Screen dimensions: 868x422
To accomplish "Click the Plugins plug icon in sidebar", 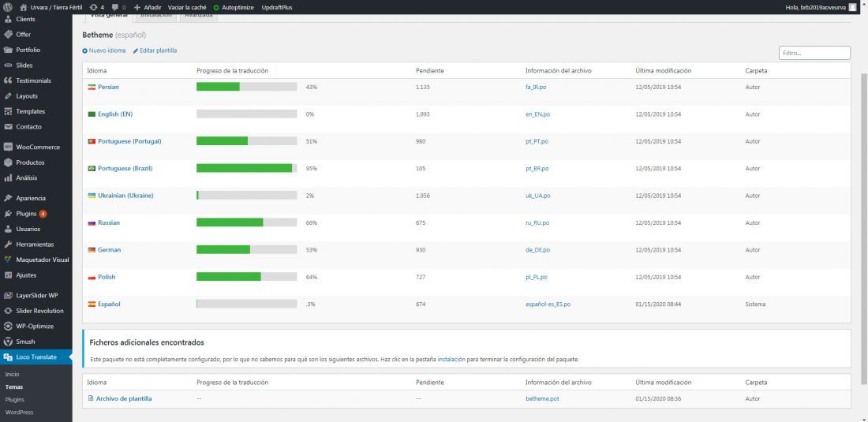I will [x=8, y=214].
